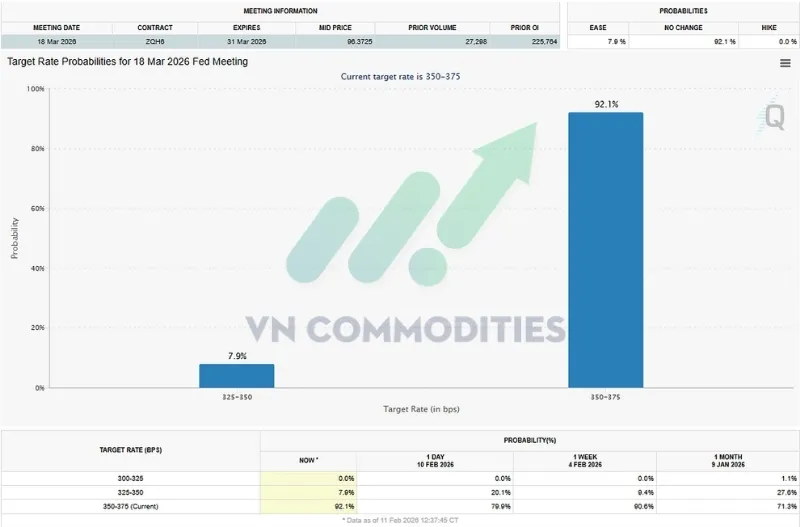Click the 1 MONTH 9 JAN 2026 header

pyautogui.click(x=728, y=461)
